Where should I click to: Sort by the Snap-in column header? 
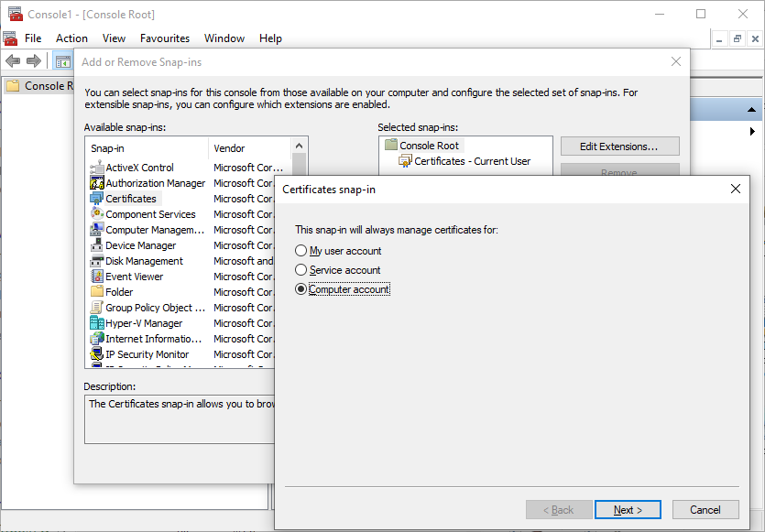tap(148, 148)
